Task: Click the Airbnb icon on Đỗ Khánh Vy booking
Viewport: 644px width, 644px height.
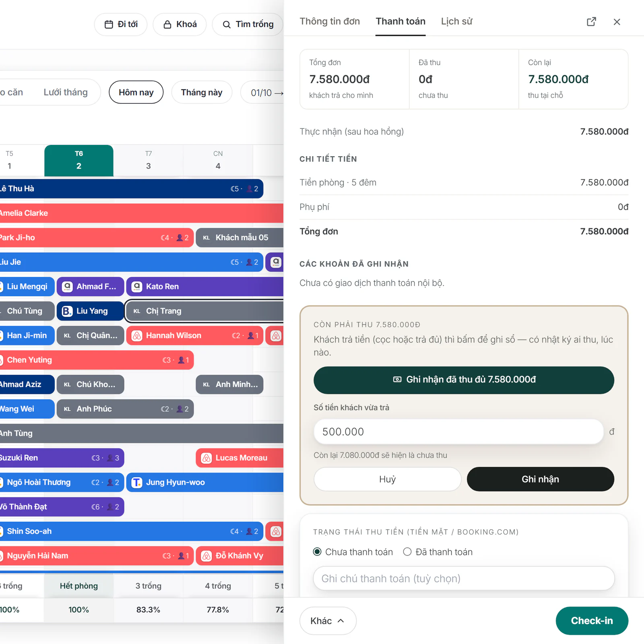Action: (x=206, y=556)
